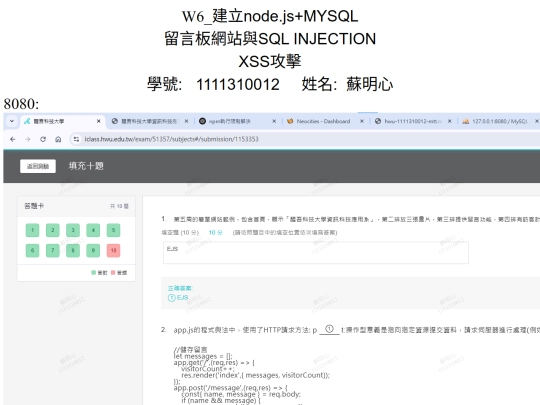Go to home page via home icon
540x405 pixels.
pyautogui.click(x=58, y=139)
